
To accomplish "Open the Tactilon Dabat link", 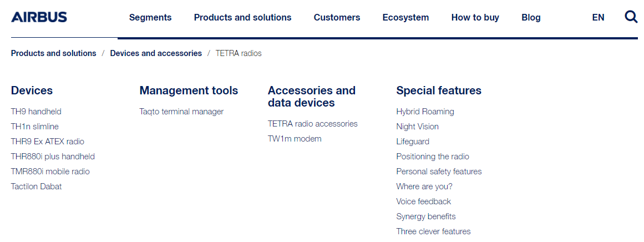I will [36, 186].
